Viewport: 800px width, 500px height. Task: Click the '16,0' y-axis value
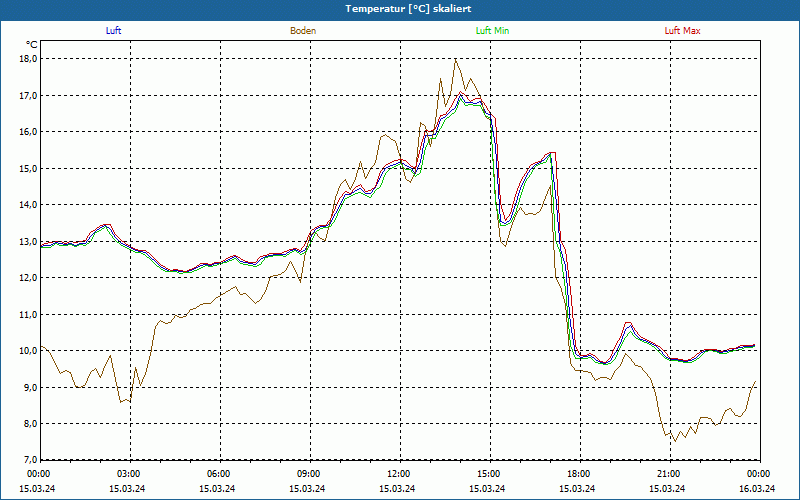(x=30, y=132)
